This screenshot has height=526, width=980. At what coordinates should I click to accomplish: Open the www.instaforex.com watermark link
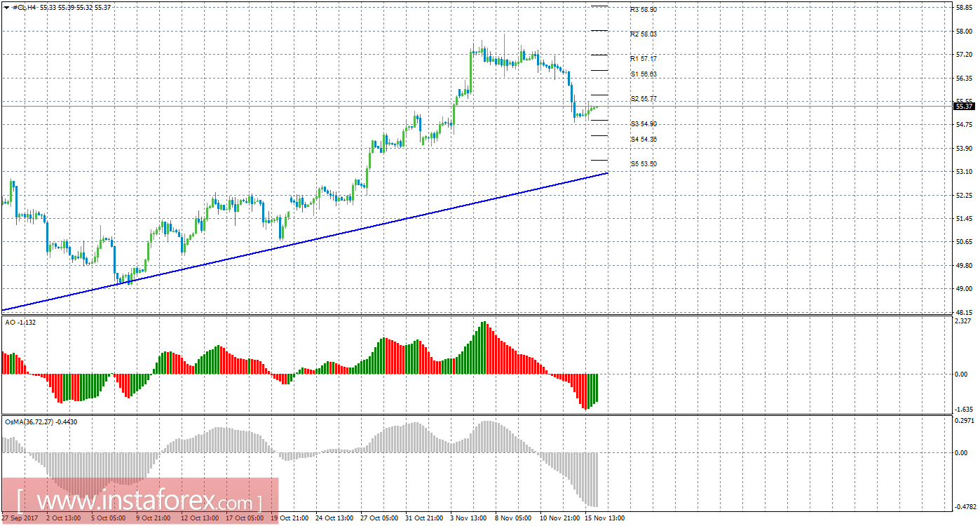139,501
